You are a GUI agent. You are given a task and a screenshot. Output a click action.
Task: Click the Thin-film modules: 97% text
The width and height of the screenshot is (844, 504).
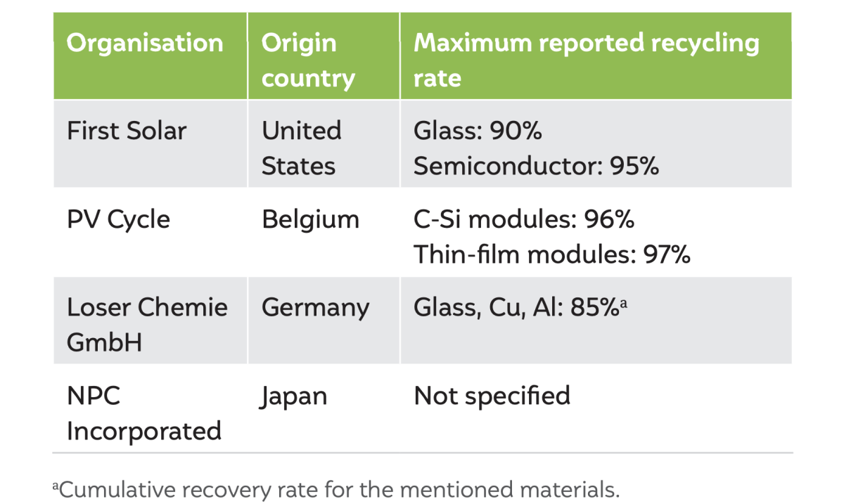coord(552,254)
